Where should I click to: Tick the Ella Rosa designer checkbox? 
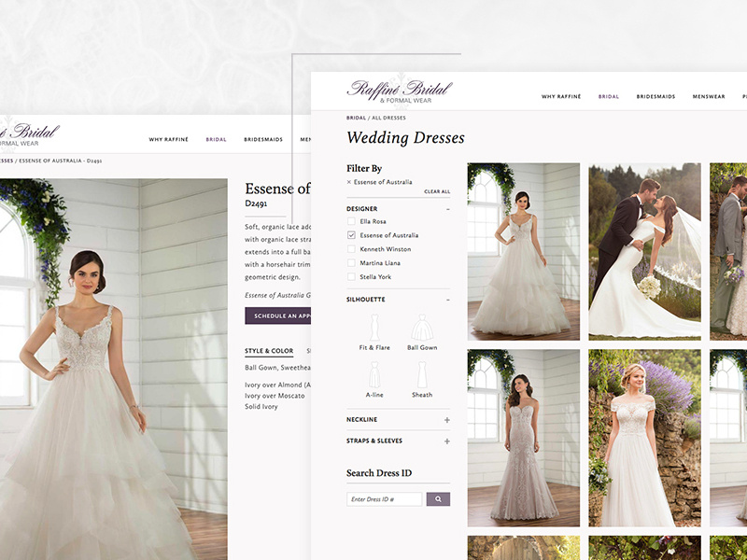[x=351, y=221]
